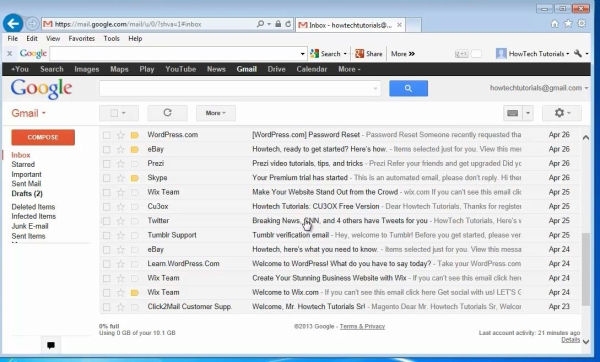Click the mail list vertical scrollbar thumb
Viewport: 600px width, 362px height.
point(586,269)
